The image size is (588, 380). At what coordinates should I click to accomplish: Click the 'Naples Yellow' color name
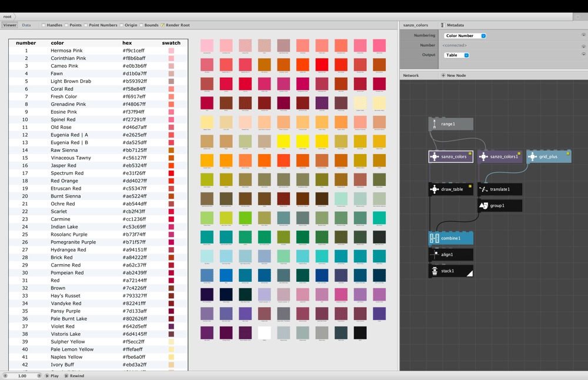coord(67,357)
